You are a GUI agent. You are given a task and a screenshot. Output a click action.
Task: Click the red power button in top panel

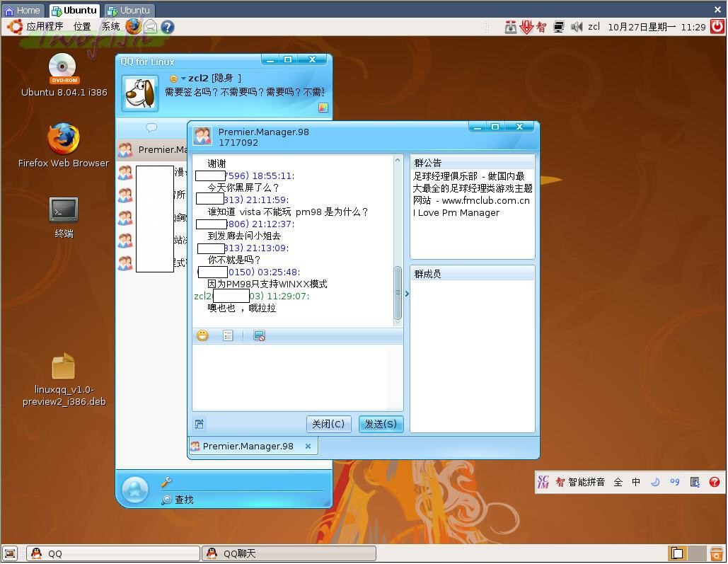coord(717,26)
